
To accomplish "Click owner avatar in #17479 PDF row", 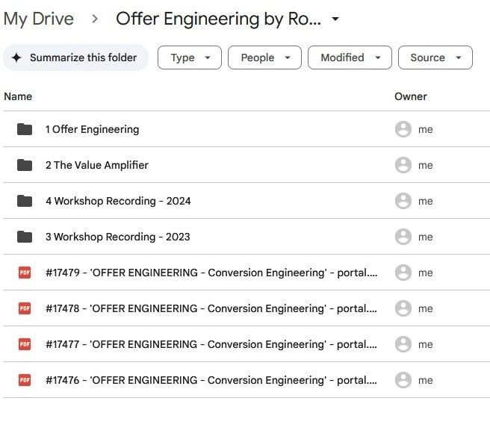I will (403, 273).
